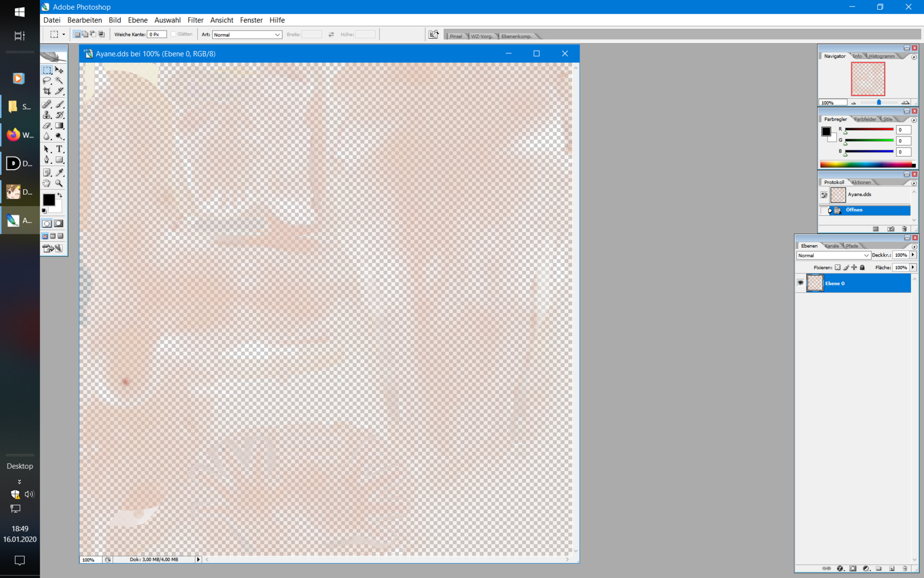Toggle lock image pixels brush icon
Image resolution: width=924 pixels, height=578 pixels.
[x=846, y=268]
